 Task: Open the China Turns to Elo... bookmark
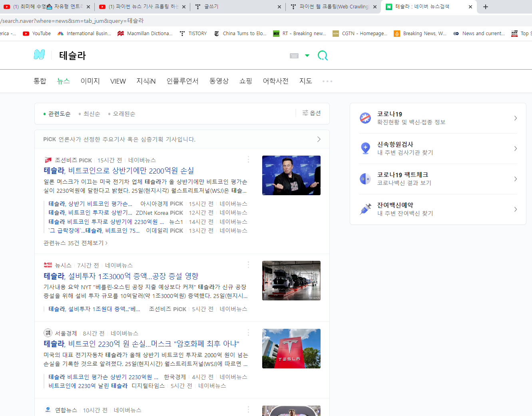[x=240, y=34]
